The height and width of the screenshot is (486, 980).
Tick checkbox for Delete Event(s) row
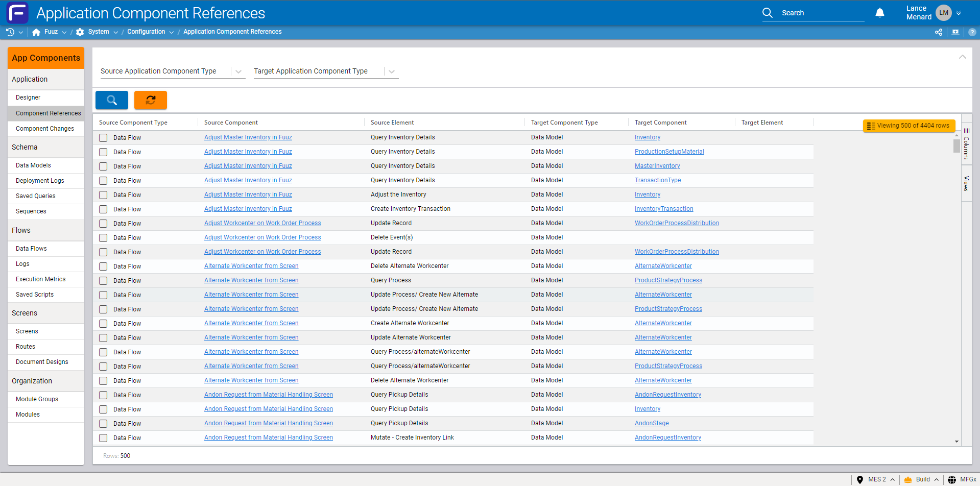[x=103, y=238]
